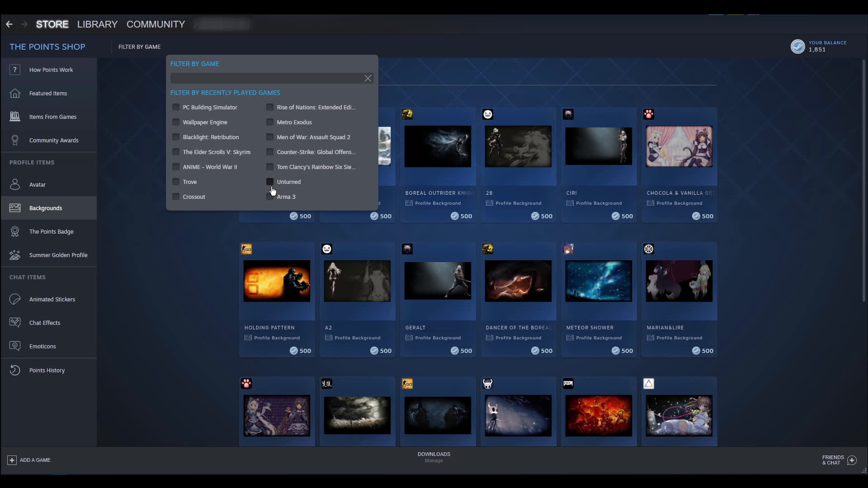This screenshot has height=488, width=868.
Task: Enable the Wallpaper Engine filter checkbox
Action: click(x=176, y=122)
